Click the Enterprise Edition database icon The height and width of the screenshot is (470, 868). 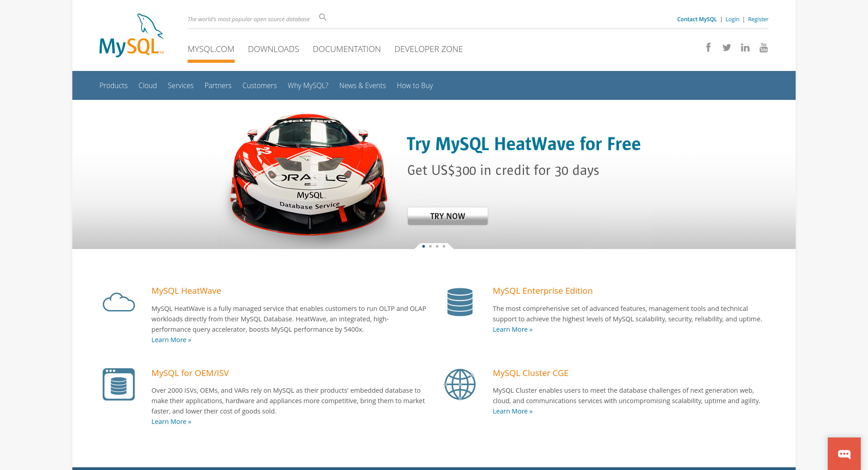460,302
